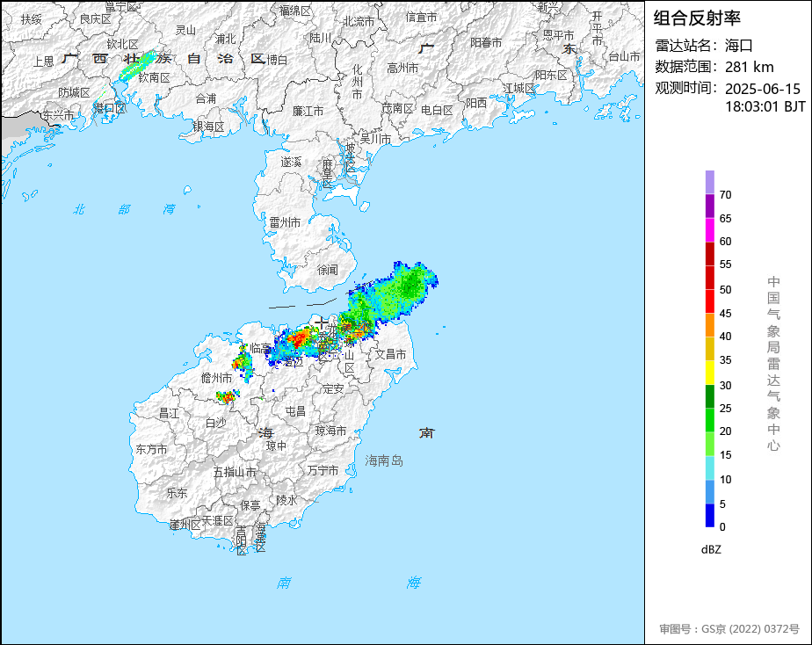
Task: Click the 琼中 map label
Action: pos(276,446)
